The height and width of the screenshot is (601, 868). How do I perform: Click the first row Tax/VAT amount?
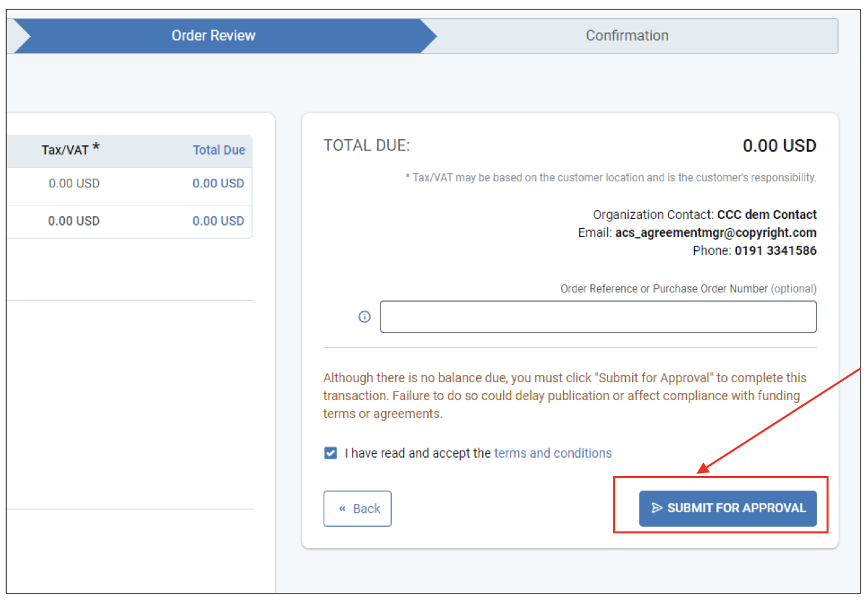point(74,183)
